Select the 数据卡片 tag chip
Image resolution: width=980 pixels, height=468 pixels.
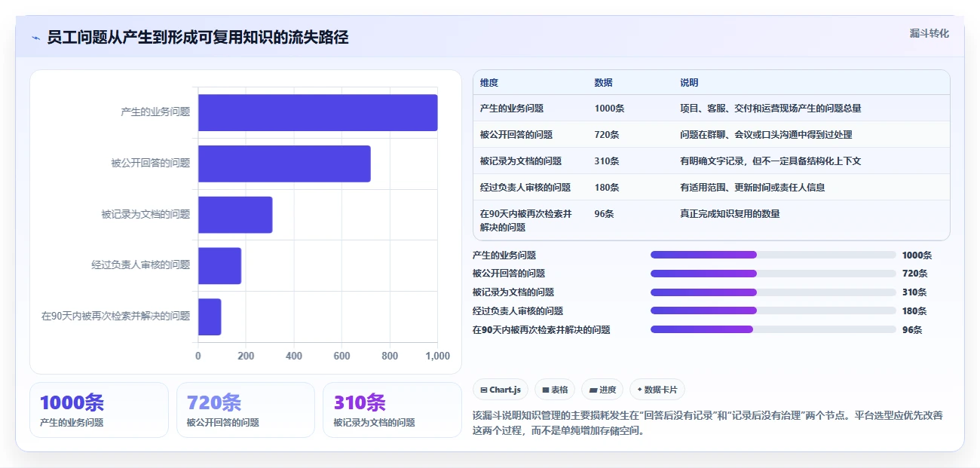[657, 390]
